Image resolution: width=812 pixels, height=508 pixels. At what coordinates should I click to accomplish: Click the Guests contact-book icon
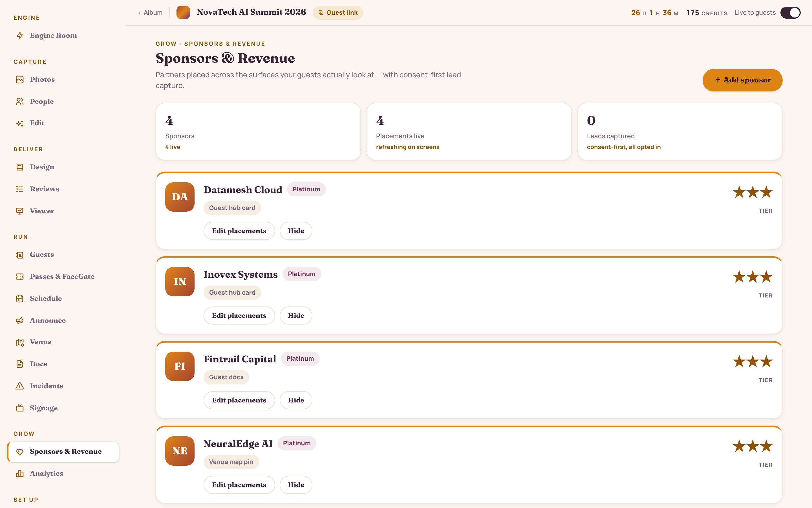[x=20, y=255]
